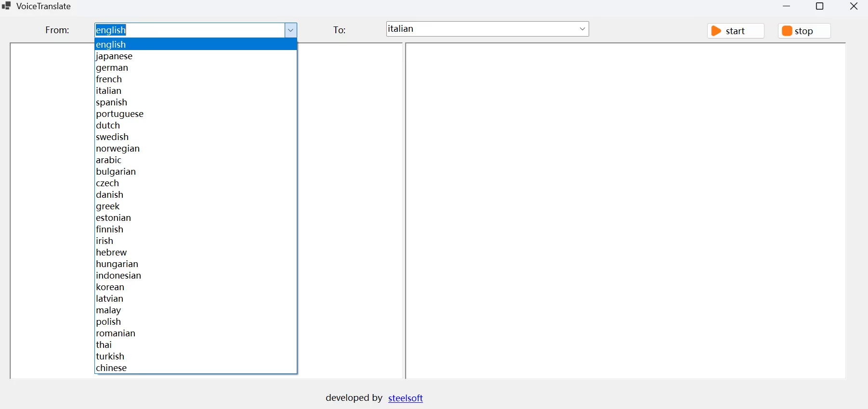Select turkish from the dropdown
The image size is (868, 409).
pos(196,357)
